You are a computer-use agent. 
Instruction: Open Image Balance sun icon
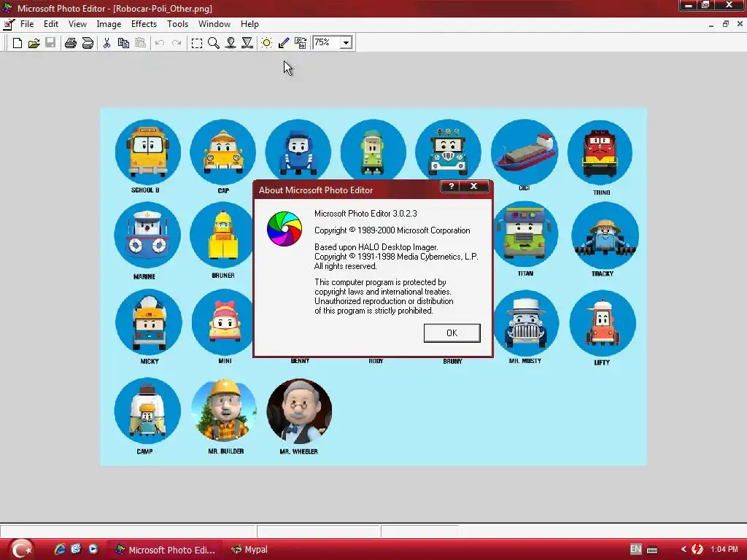(267, 43)
